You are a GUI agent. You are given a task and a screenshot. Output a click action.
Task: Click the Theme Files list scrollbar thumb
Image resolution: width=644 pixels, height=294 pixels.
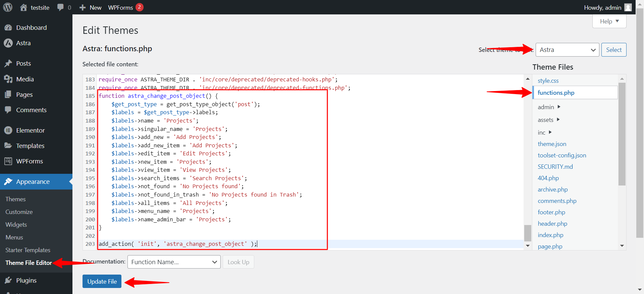(x=622, y=134)
